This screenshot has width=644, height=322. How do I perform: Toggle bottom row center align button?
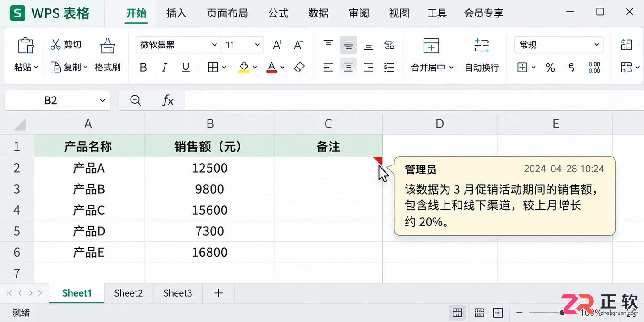[x=348, y=67]
